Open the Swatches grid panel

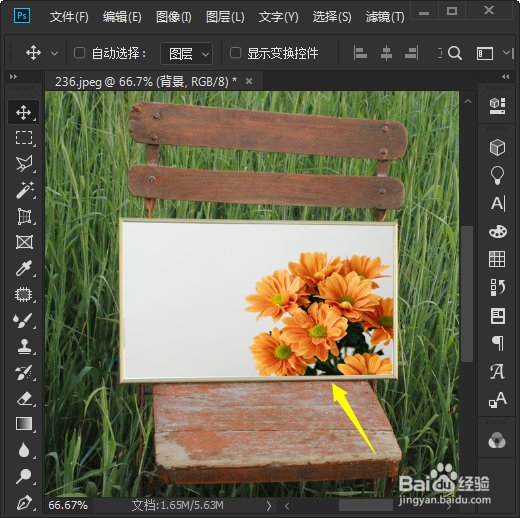pos(497,259)
